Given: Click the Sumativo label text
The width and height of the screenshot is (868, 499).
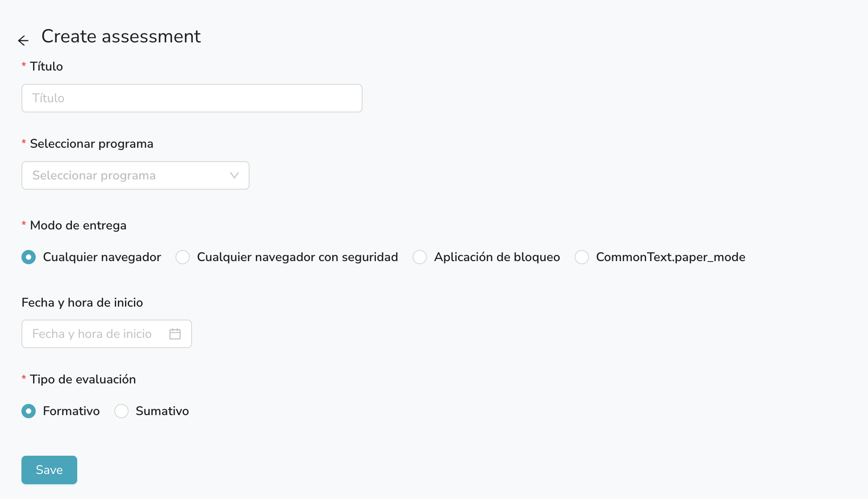Looking at the screenshot, I should (162, 411).
